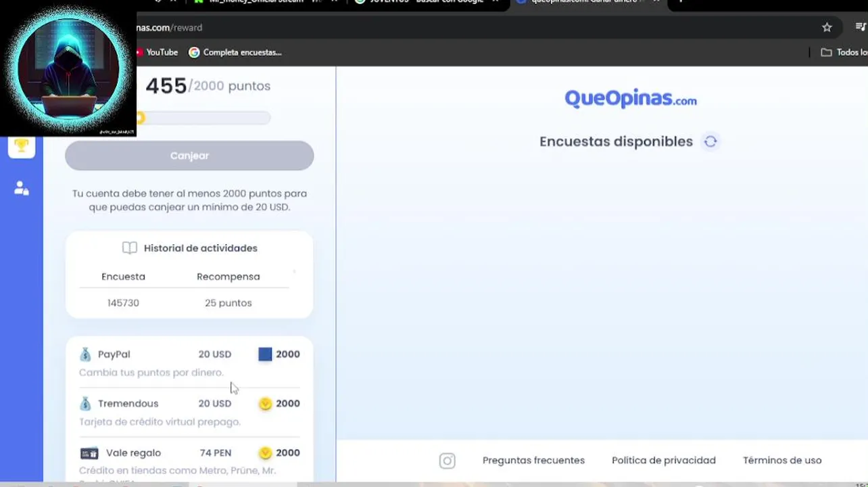Click the trophy rewards sidebar icon
The height and width of the screenshot is (487, 868).
(22, 145)
